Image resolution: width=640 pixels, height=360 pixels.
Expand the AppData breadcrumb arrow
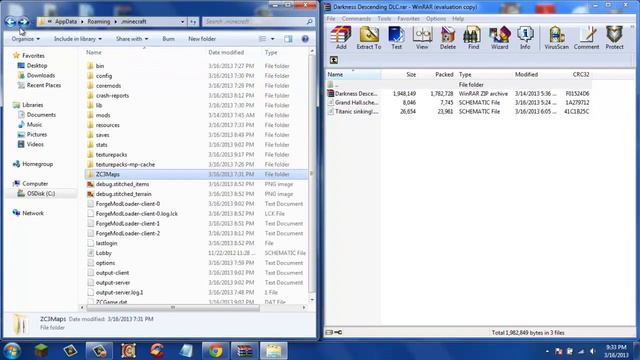[x=82, y=22]
